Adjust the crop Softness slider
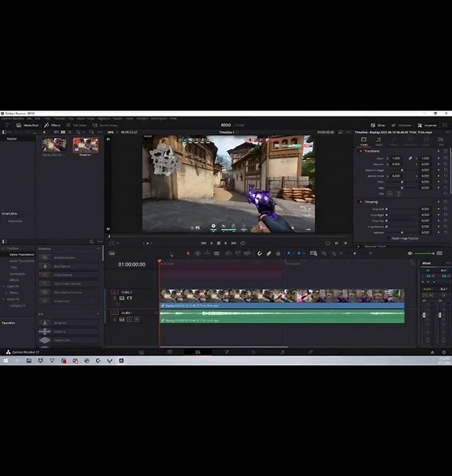Viewport: 452px width, 476px height. click(401, 232)
